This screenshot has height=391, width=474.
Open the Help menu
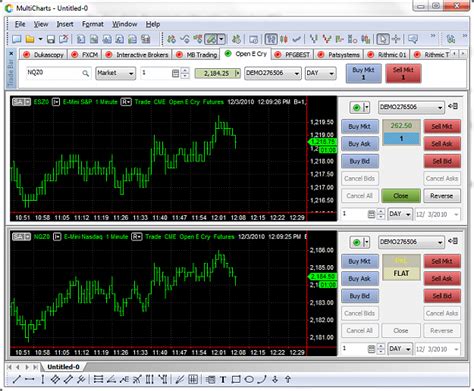[153, 24]
